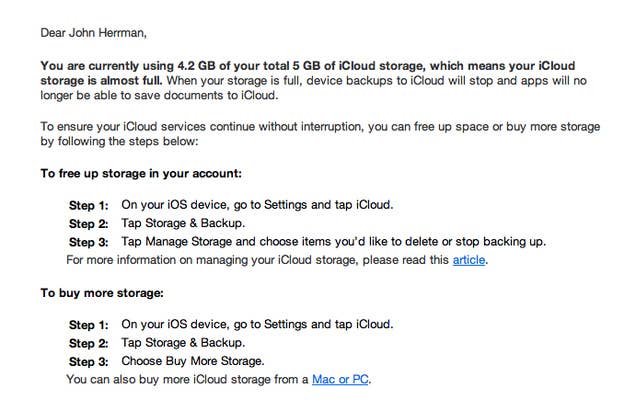Click the 'For more information on managing' sentence

[277, 260]
